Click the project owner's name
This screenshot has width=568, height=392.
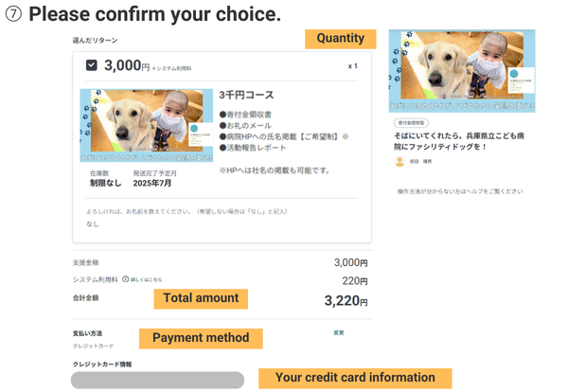pos(421,162)
